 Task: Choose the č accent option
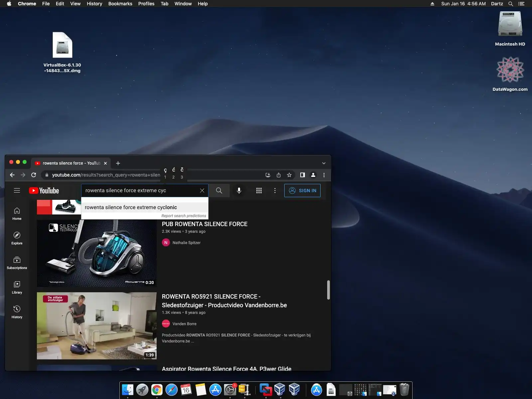click(x=182, y=173)
